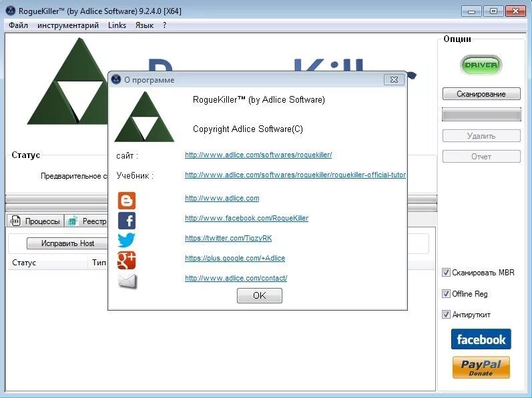Click the Процессы tab icon
This screenshot has width=532, height=398.
coord(15,221)
